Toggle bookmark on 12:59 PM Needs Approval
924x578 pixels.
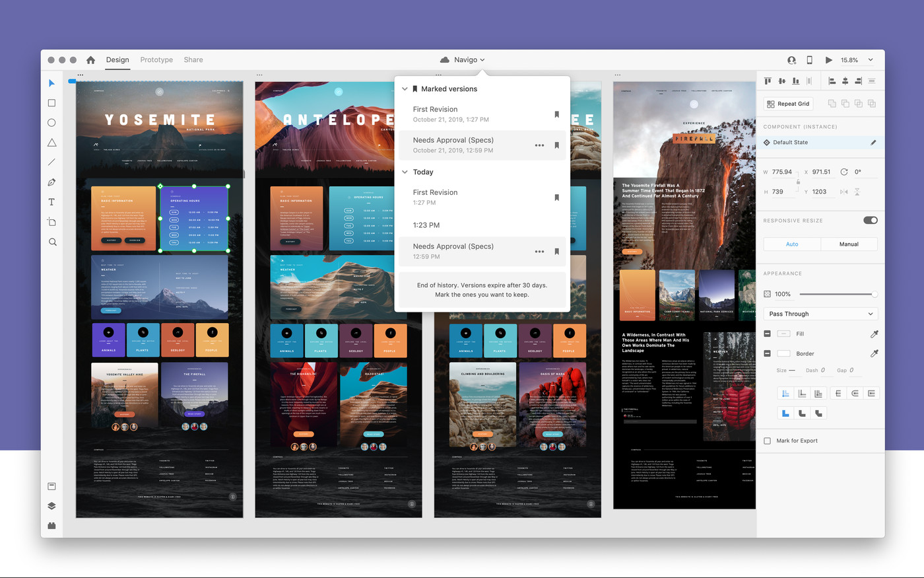coord(556,252)
